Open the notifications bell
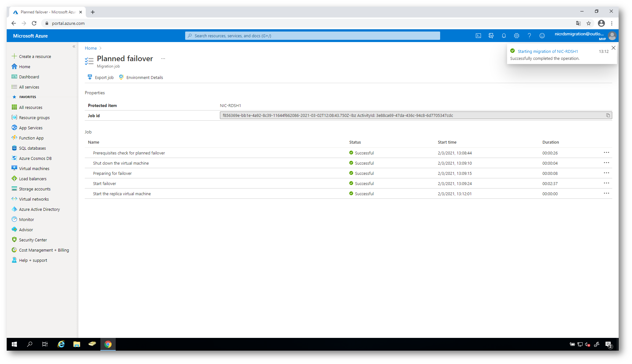Viewport: 632px width, 364px height. pyautogui.click(x=504, y=36)
